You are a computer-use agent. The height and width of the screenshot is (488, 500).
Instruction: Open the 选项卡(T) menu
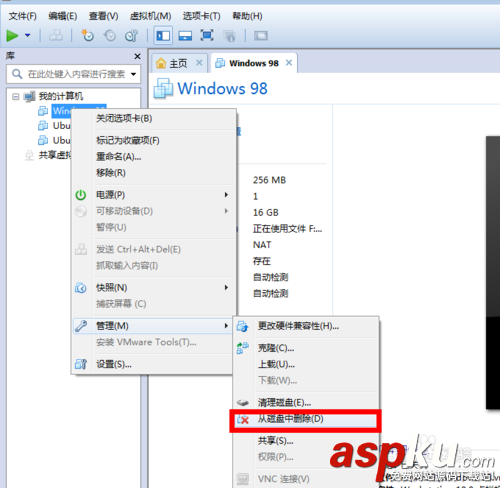click(201, 16)
